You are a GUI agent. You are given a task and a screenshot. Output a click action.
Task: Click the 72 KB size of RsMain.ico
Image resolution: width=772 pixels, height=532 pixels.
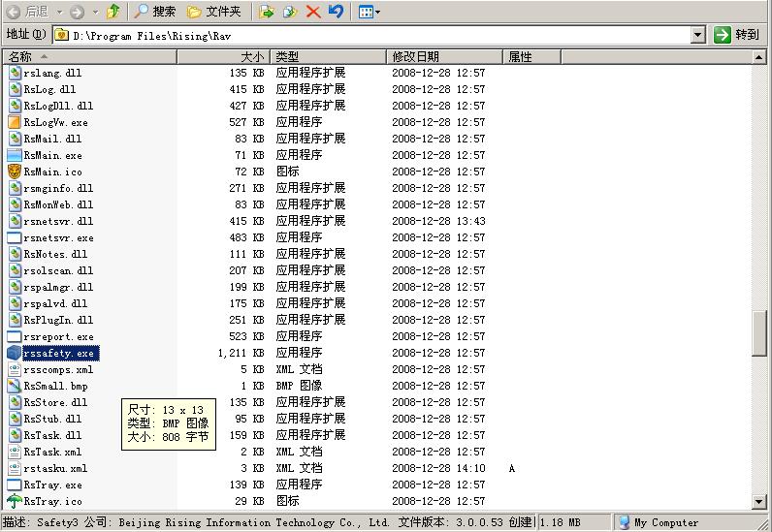click(x=249, y=172)
